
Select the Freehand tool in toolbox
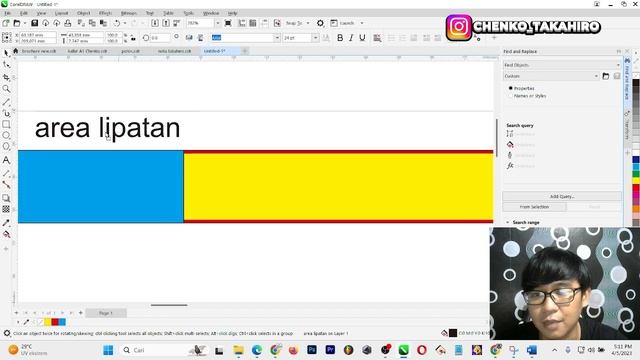6,102
